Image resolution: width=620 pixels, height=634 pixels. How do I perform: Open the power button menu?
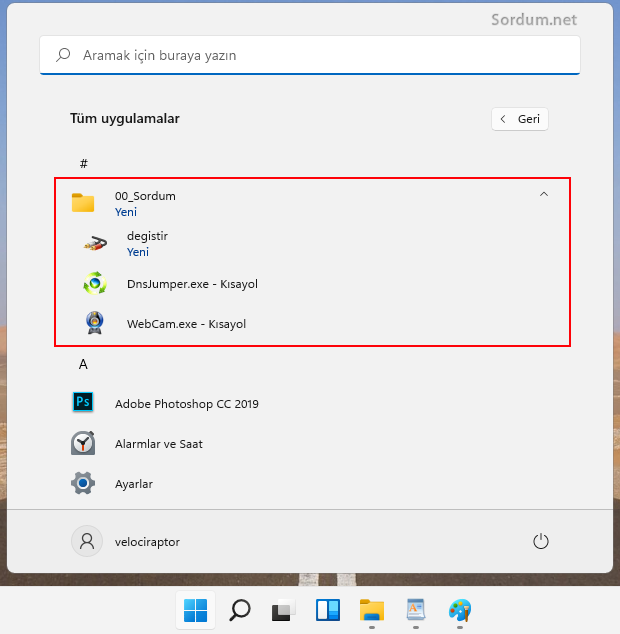point(541,541)
